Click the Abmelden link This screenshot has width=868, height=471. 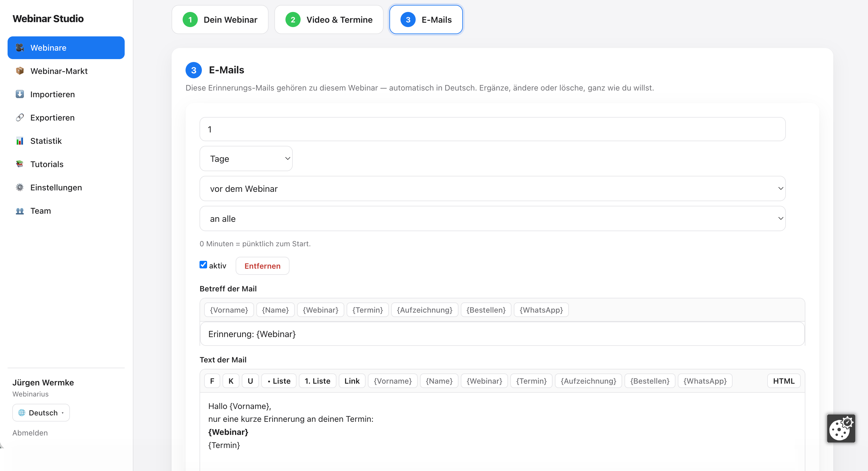click(30, 433)
